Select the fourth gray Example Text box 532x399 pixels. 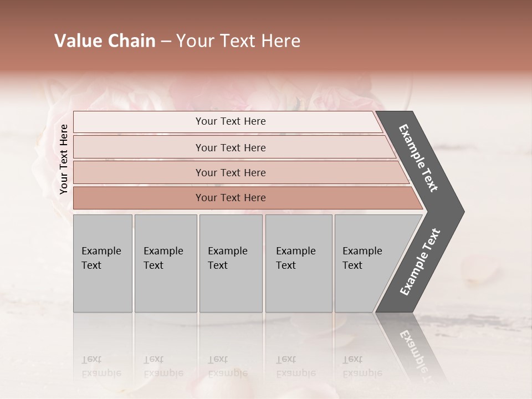point(299,263)
